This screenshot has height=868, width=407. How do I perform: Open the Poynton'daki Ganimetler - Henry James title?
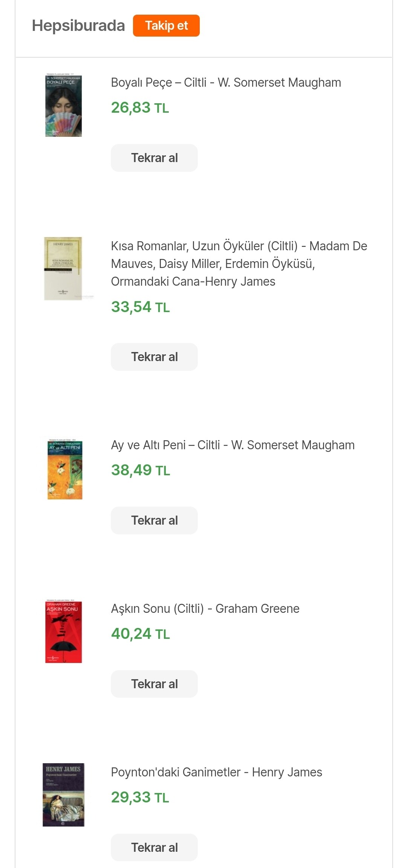pyautogui.click(x=216, y=772)
